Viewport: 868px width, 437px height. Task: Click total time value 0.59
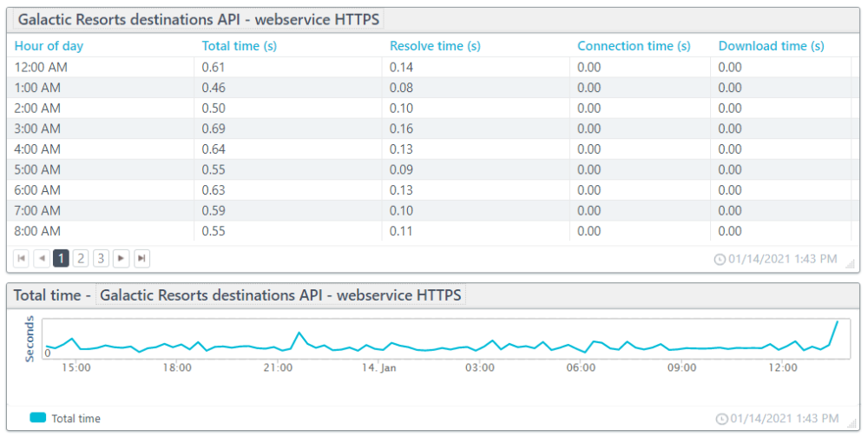pos(214,210)
